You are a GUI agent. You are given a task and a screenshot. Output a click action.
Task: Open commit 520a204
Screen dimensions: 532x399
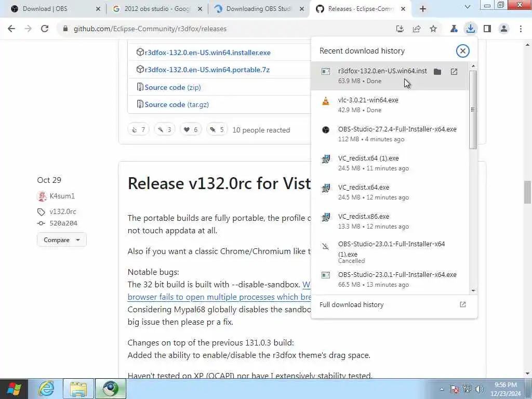click(63, 223)
